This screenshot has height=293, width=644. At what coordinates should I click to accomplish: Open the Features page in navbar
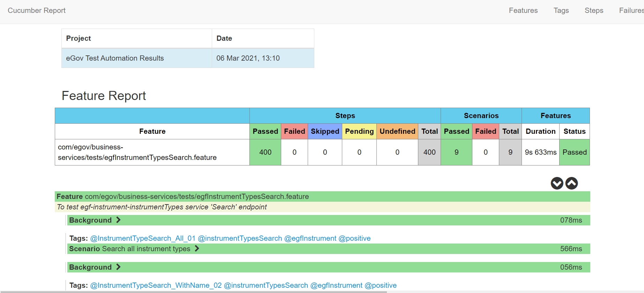click(523, 10)
